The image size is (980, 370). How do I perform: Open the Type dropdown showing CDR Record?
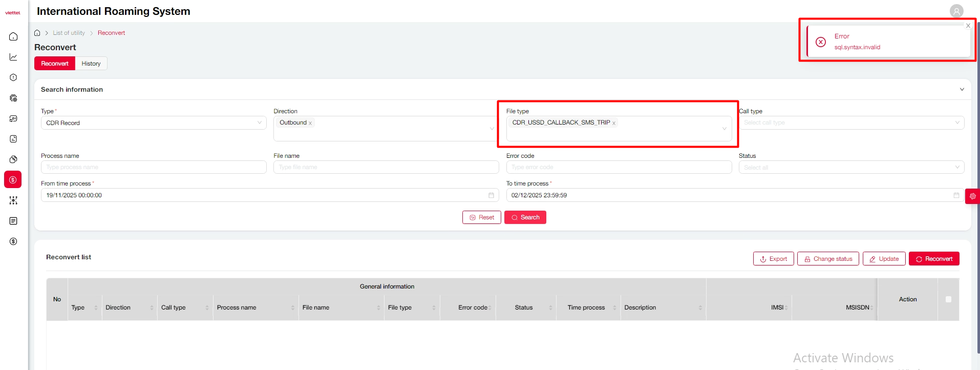point(154,123)
